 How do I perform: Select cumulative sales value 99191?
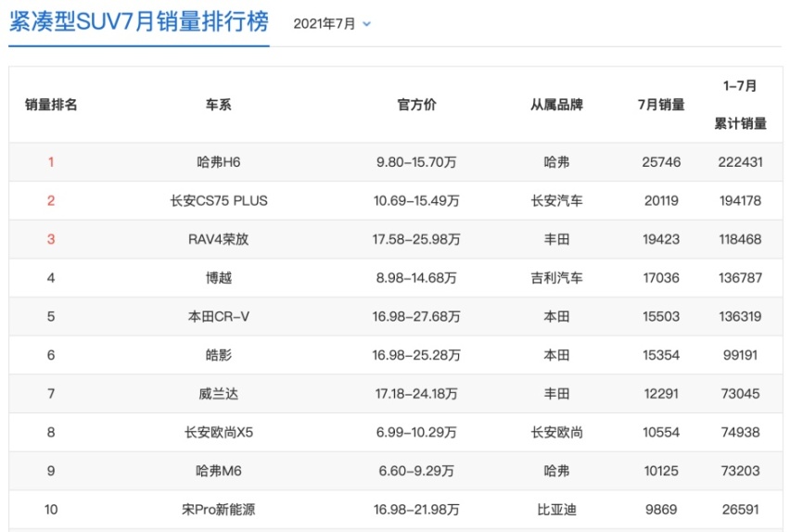tap(740, 355)
